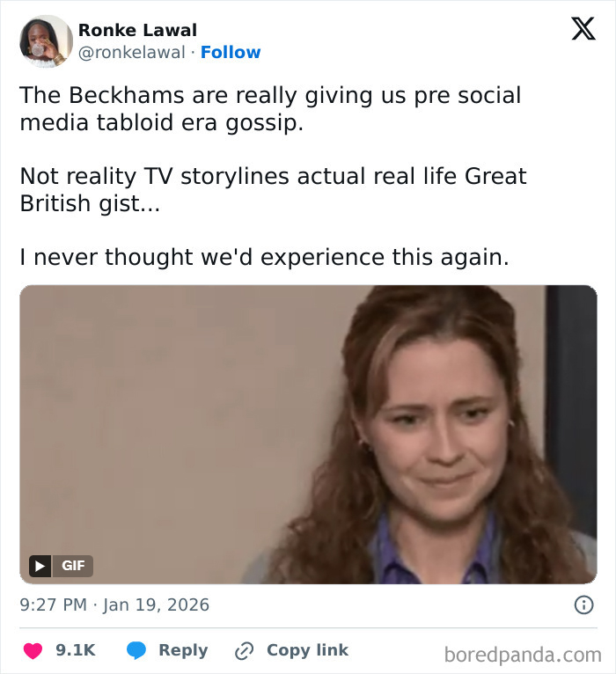
Task: Open the Ronke Lawal display name
Action: 137,30
